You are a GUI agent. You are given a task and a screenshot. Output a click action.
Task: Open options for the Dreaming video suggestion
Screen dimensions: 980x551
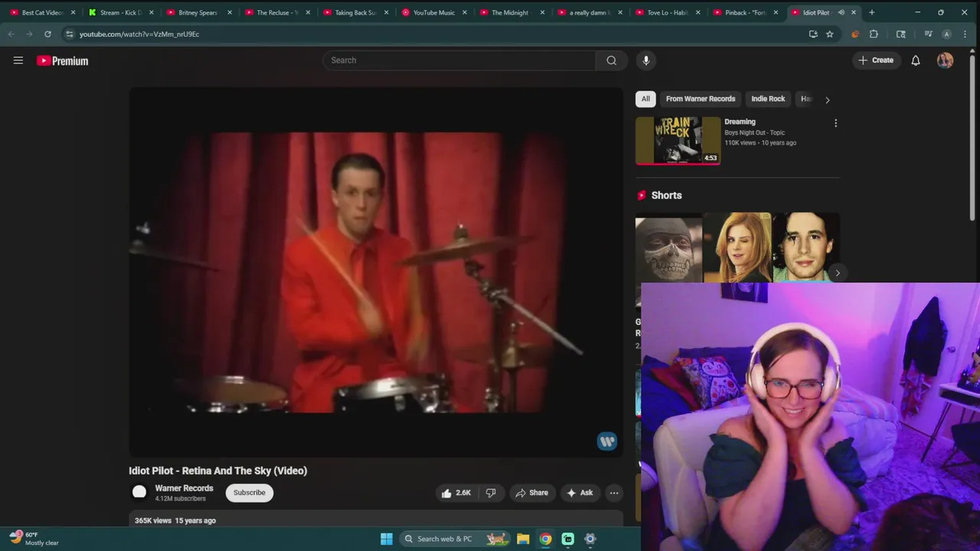click(x=835, y=123)
